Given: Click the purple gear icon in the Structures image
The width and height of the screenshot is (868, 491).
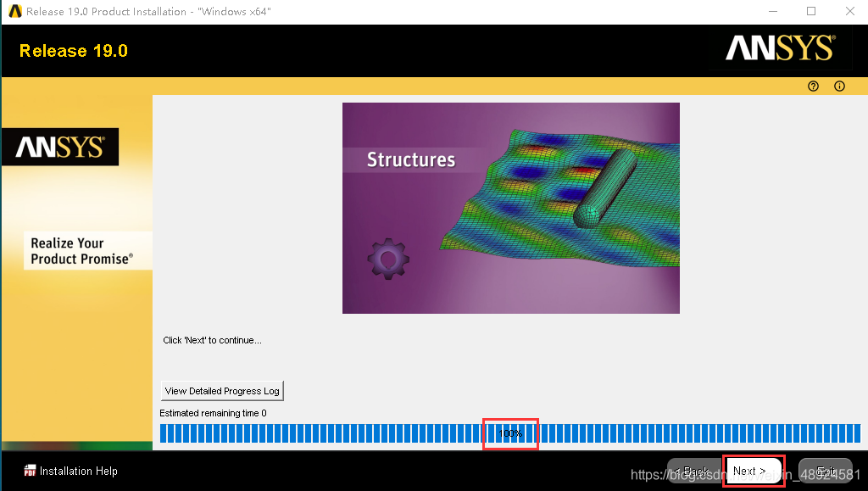Looking at the screenshot, I should [x=388, y=259].
